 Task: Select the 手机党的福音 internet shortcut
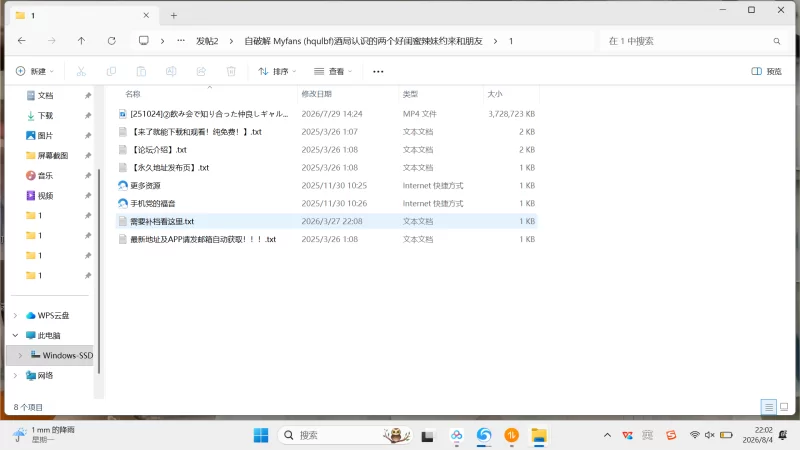327,203
